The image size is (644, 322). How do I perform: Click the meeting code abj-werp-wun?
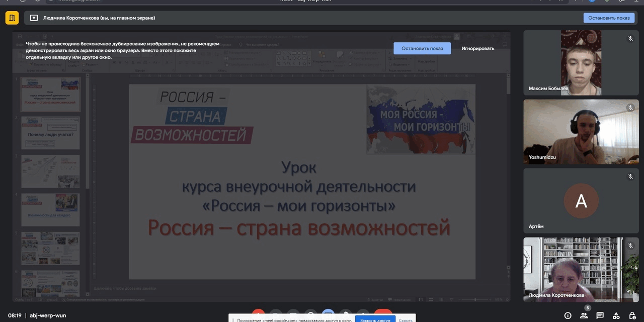pos(48,315)
